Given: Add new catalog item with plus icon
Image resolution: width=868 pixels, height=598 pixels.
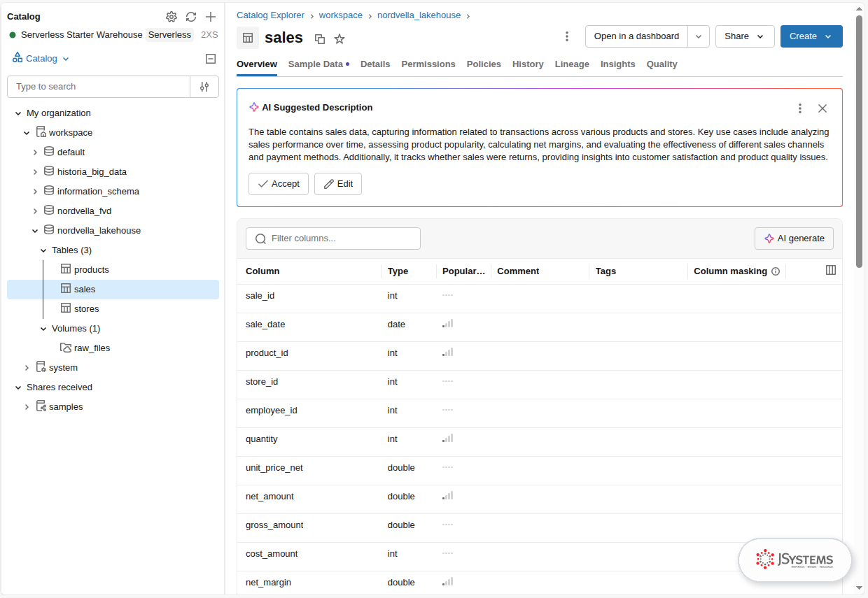Looking at the screenshot, I should (x=211, y=17).
